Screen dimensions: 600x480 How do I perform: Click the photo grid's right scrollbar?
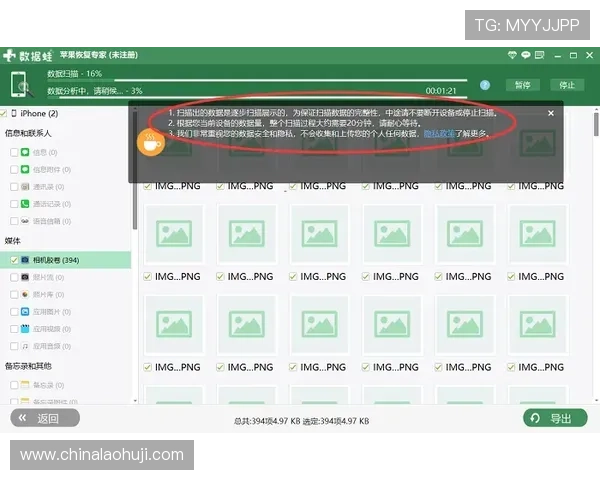click(x=596, y=124)
